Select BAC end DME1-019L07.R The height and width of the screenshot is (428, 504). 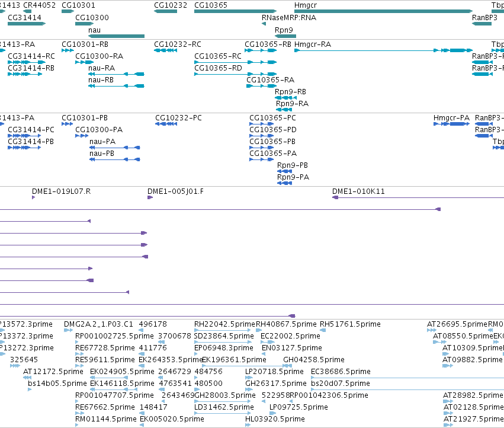[x=61, y=191]
